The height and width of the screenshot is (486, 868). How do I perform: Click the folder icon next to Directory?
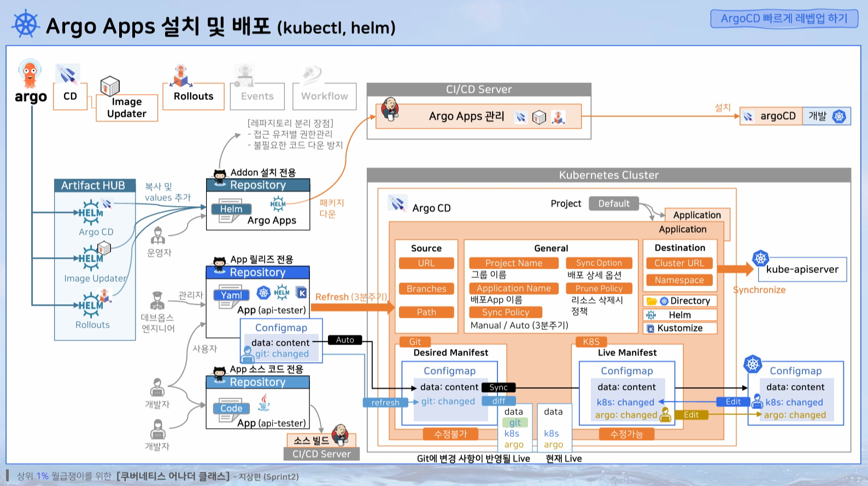(x=652, y=301)
